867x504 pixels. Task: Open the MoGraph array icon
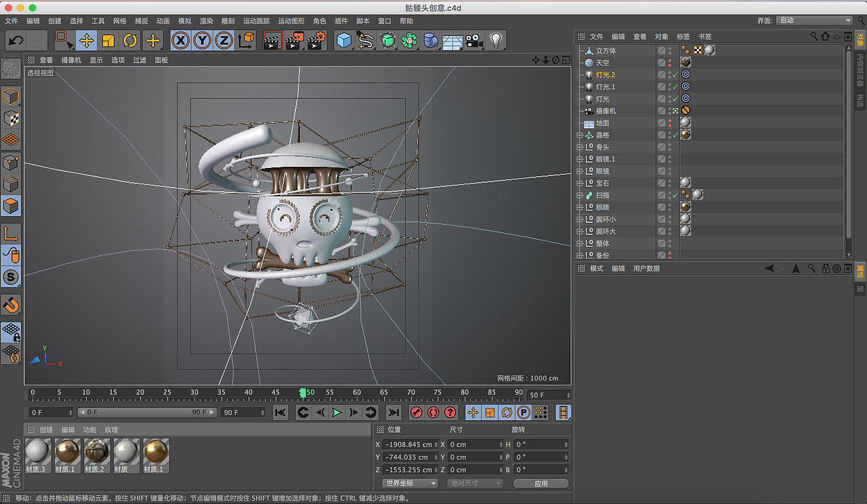pos(409,41)
